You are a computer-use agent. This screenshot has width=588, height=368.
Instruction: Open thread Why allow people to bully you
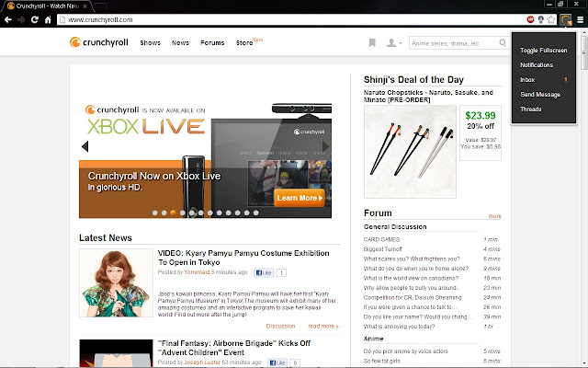pos(412,288)
